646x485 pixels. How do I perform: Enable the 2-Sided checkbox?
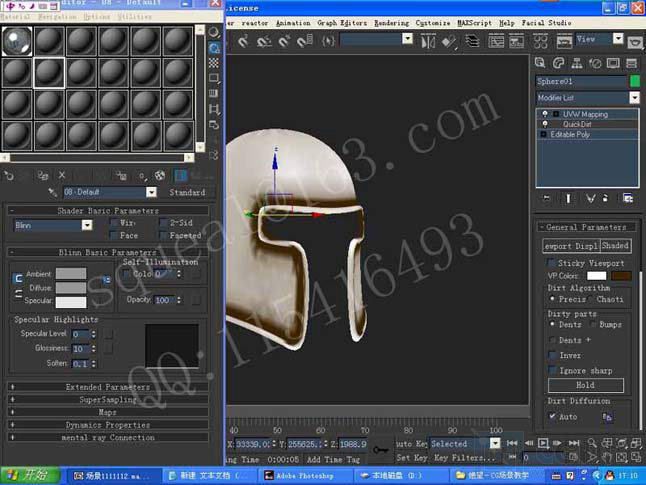point(164,223)
